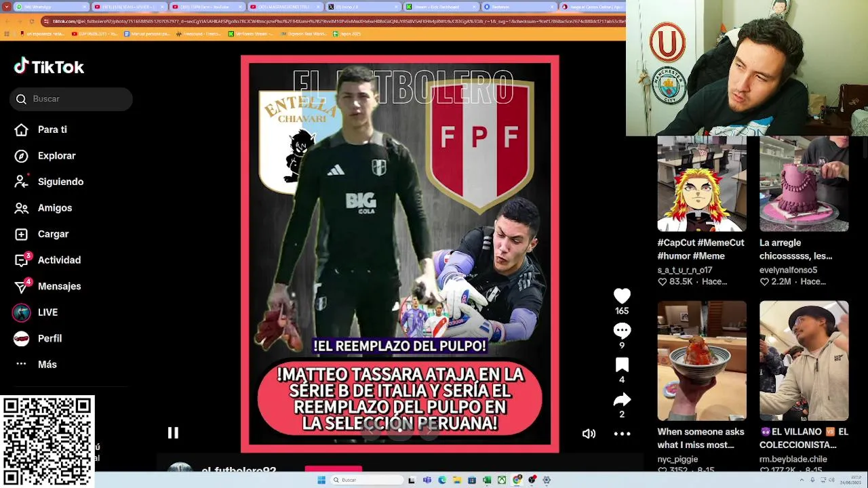Open Explorar in sidebar

56,156
